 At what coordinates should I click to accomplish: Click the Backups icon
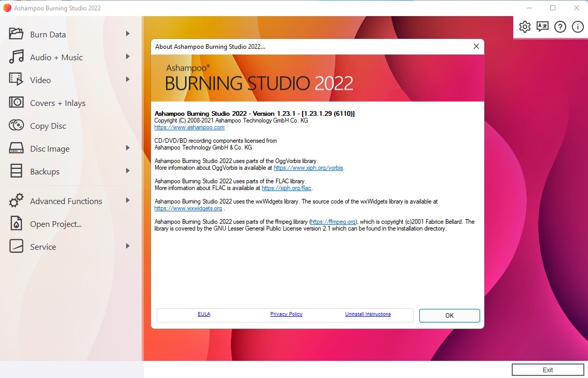click(16, 171)
